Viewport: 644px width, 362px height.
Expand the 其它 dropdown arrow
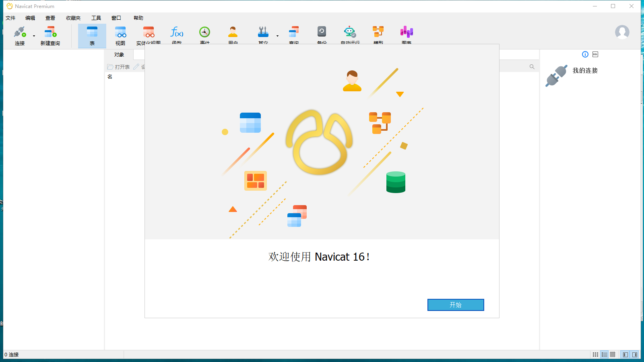click(x=277, y=36)
